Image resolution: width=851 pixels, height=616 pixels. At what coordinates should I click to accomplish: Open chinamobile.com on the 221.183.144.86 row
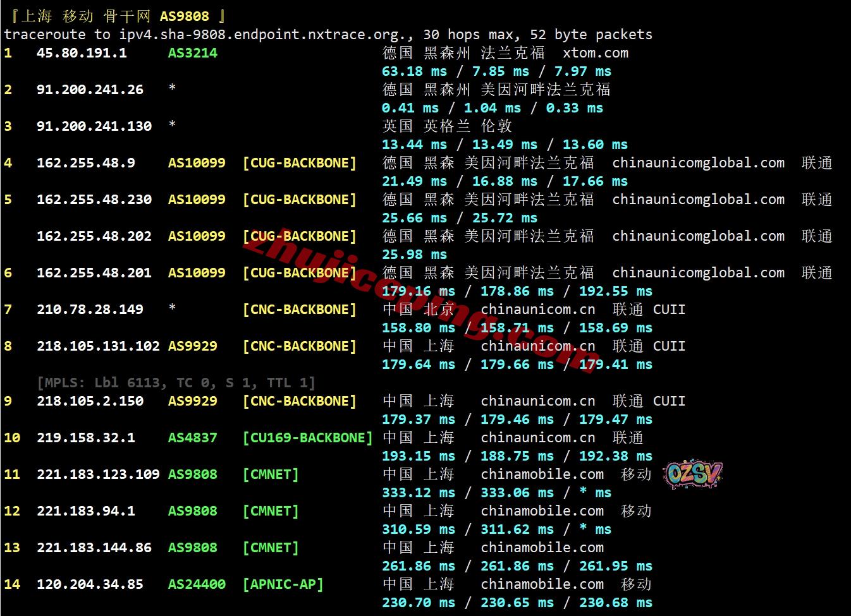(x=542, y=548)
